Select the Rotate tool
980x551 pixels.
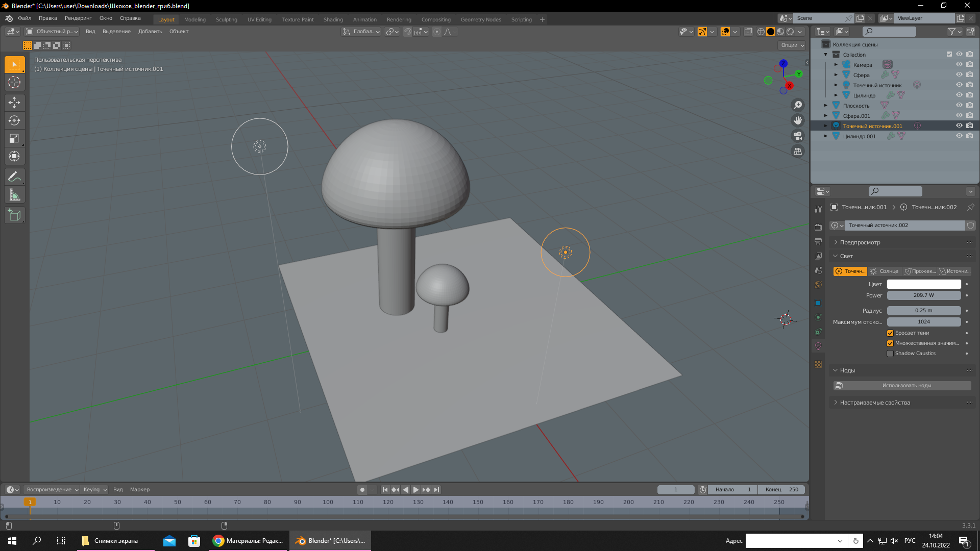(x=14, y=121)
